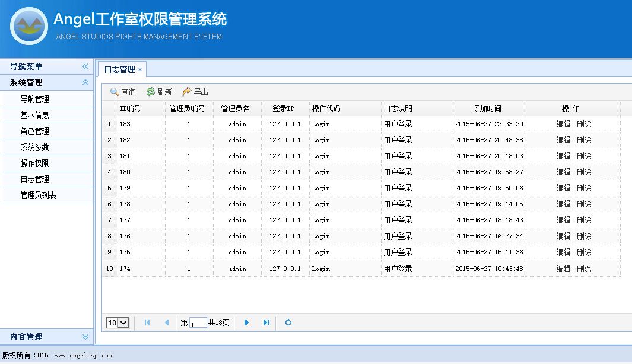This screenshot has width=632, height=364.
Task: Select timestamp 2015-06-27 10:43:48 cell
Action: click(489, 269)
